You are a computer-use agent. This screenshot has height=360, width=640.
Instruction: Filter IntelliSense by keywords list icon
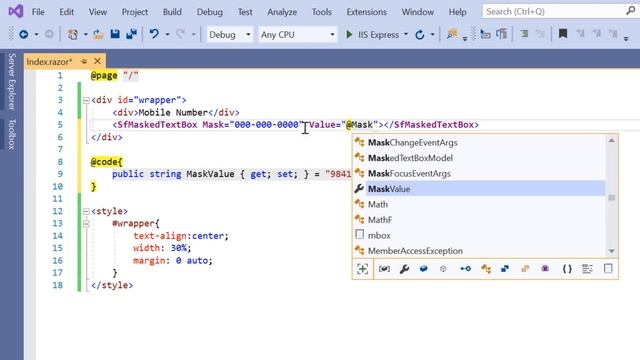click(x=587, y=269)
